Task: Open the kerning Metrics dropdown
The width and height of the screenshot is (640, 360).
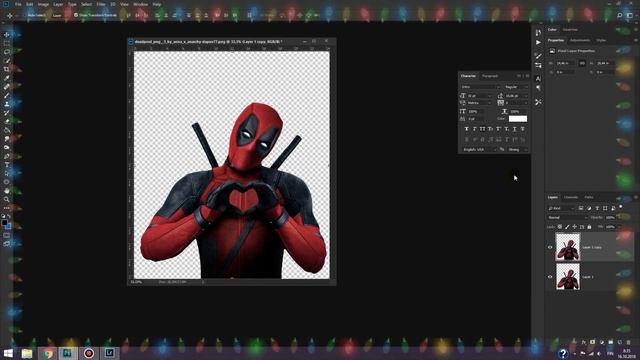Action: click(x=479, y=103)
